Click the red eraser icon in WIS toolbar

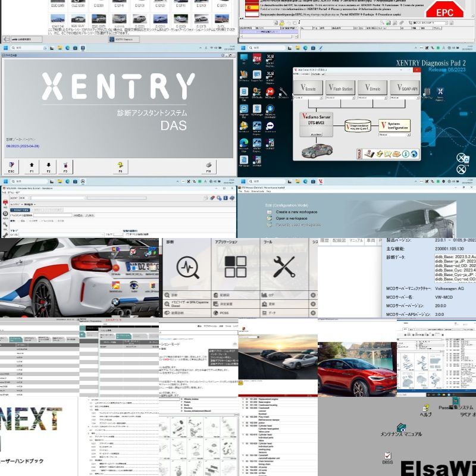coord(212,198)
